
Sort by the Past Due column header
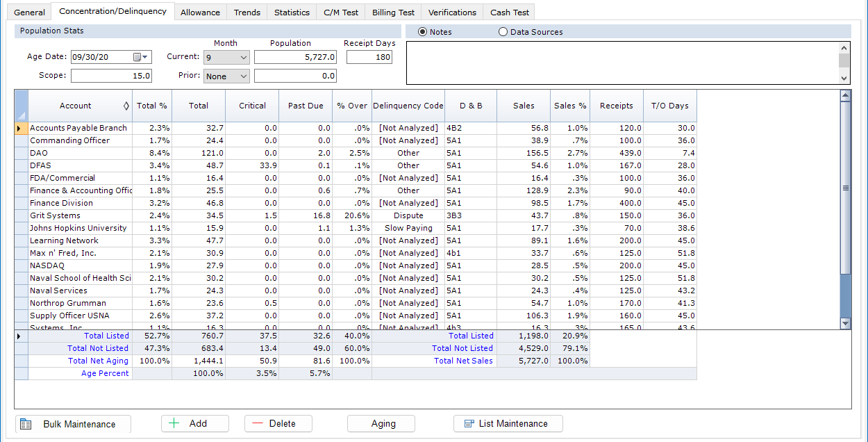pyautogui.click(x=306, y=106)
